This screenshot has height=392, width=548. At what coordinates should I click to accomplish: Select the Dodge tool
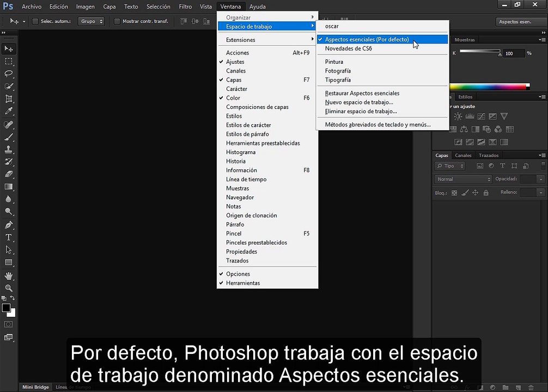[8, 211]
